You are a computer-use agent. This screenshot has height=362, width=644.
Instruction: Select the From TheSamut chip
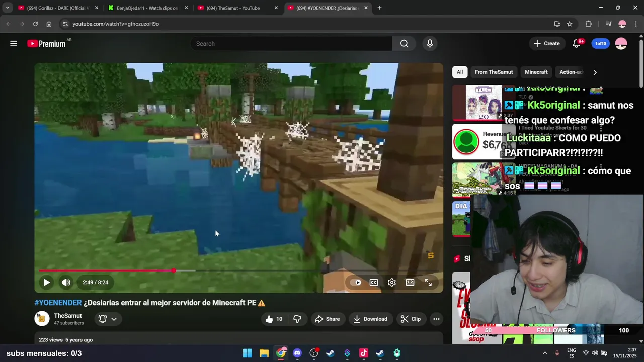pyautogui.click(x=494, y=72)
